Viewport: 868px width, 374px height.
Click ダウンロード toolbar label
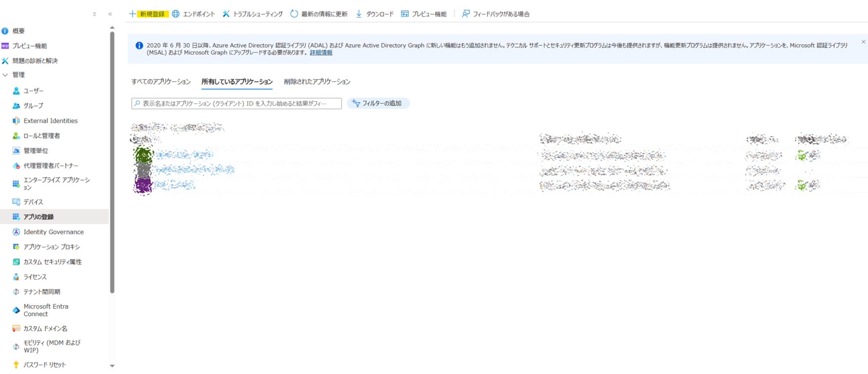tap(380, 14)
